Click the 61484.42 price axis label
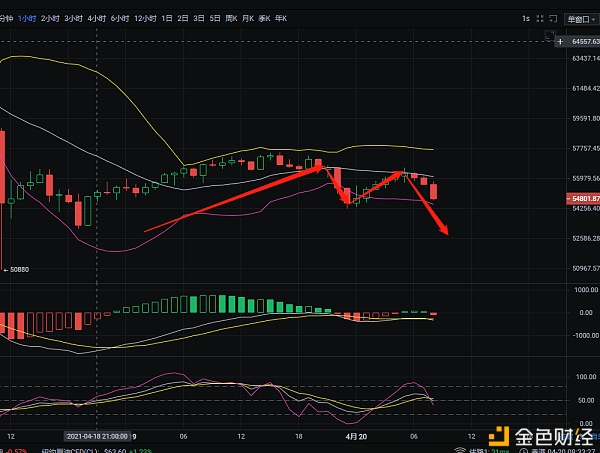This screenshot has height=453, width=600. 586,88
